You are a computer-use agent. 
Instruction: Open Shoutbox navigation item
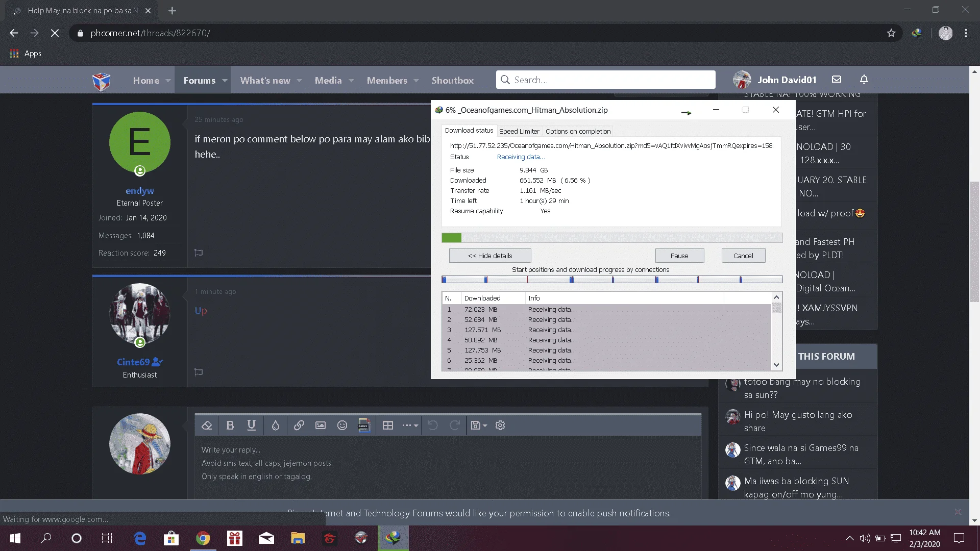(453, 81)
